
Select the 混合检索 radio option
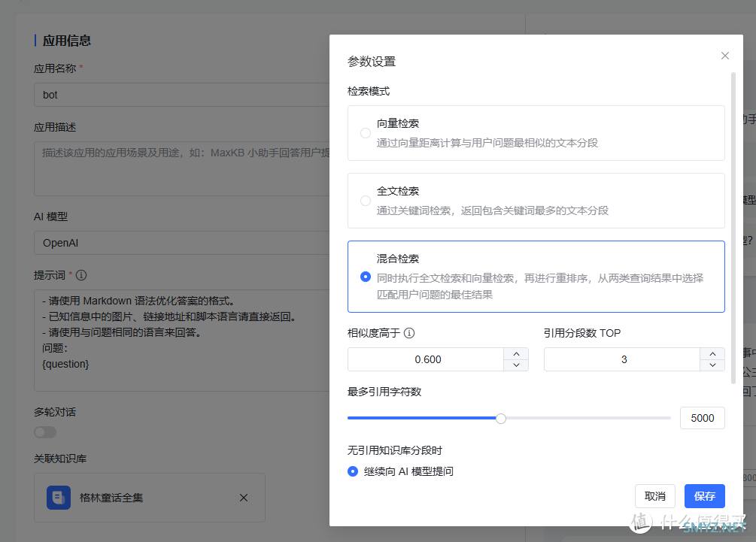pyautogui.click(x=366, y=277)
